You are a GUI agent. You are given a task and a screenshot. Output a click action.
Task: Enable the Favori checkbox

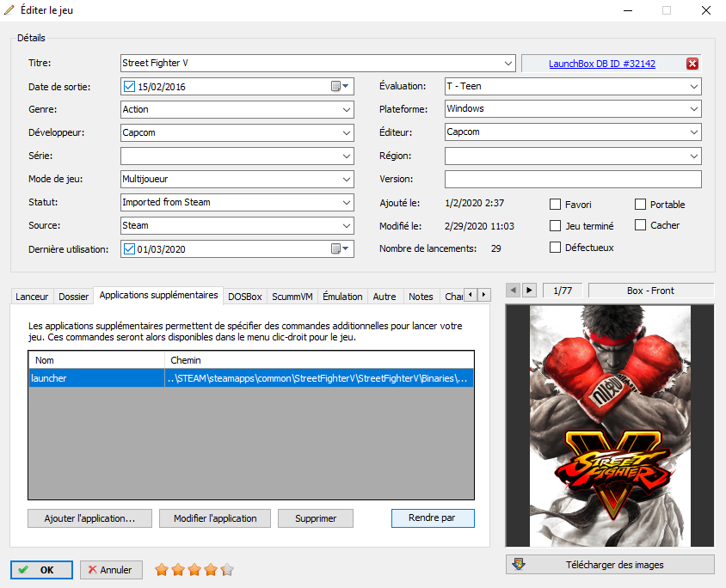click(555, 205)
